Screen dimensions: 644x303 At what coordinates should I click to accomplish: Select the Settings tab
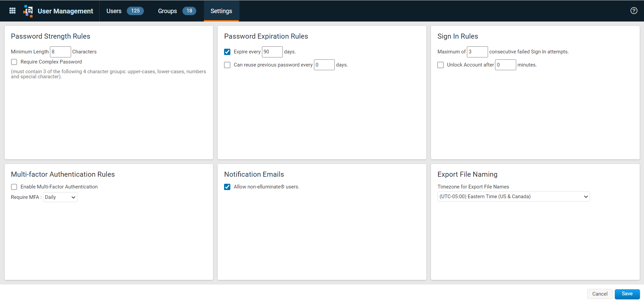[x=221, y=11]
